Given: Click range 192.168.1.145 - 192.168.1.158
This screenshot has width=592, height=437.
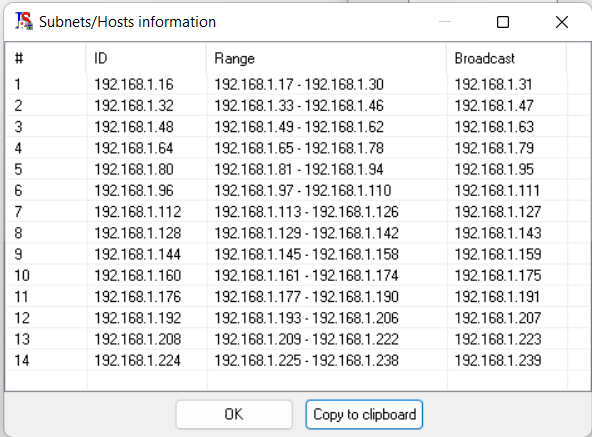Looking at the screenshot, I should point(307,254).
